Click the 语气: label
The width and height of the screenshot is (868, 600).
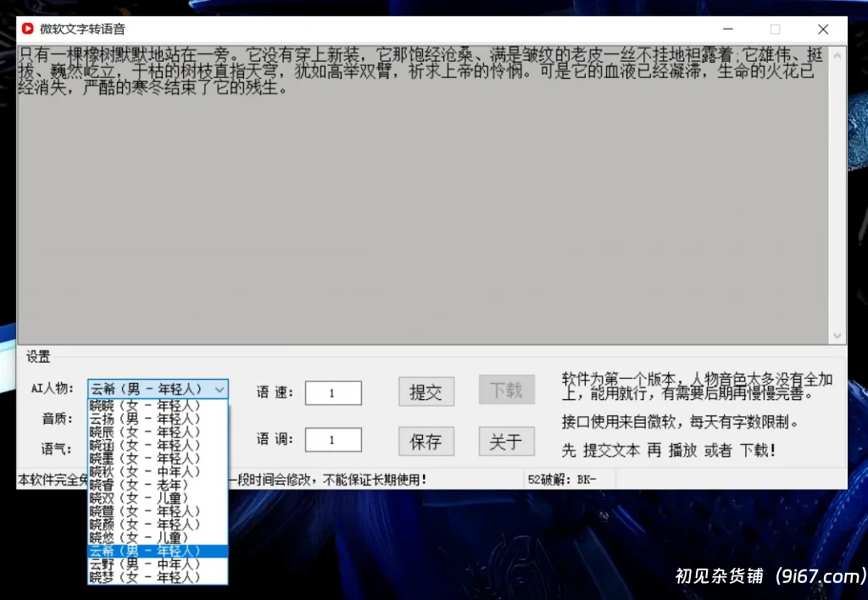[56, 448]
